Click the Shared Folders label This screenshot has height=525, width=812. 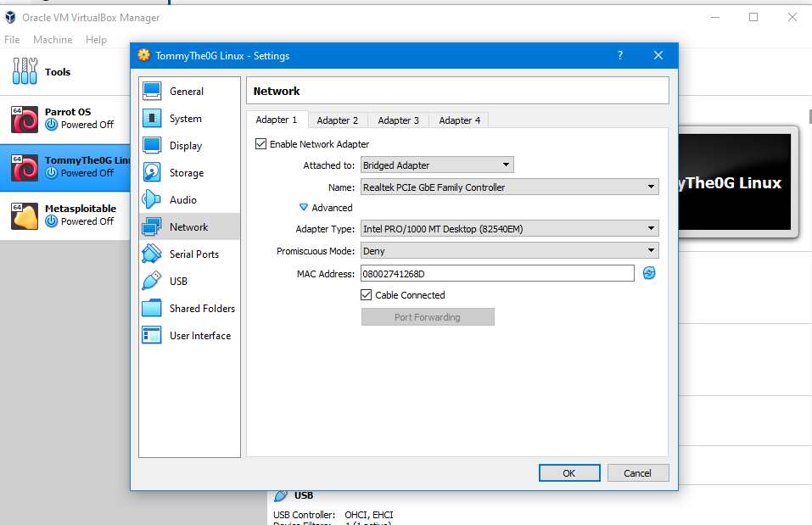pos(203,309)
